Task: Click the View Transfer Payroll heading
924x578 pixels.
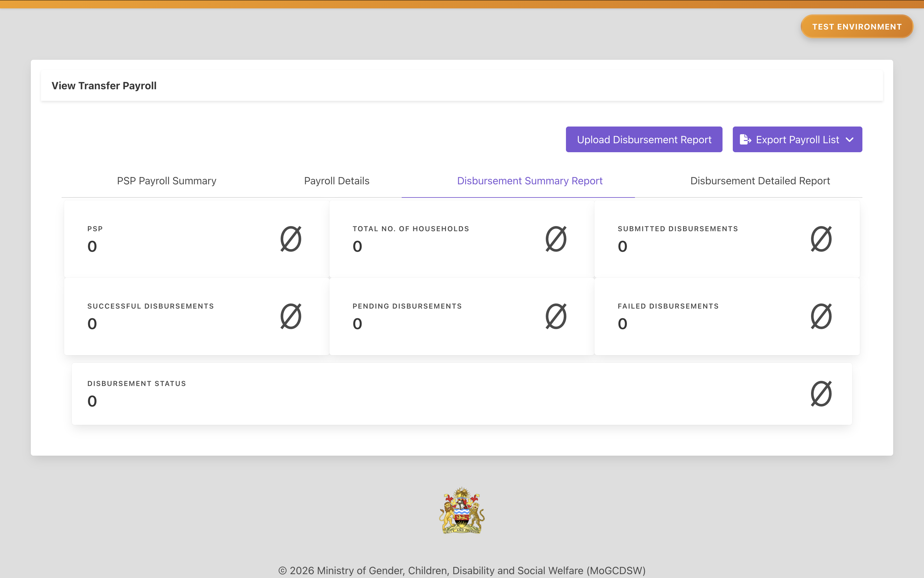Action: [x=104, y=86]
